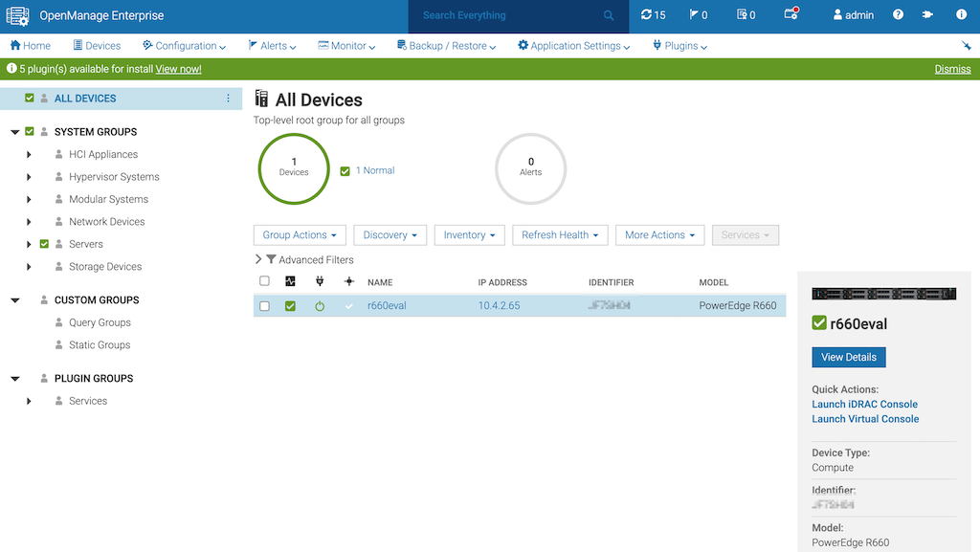Click the r660eval health check icon in table row
980x552 pixels.
pos(290,306)
